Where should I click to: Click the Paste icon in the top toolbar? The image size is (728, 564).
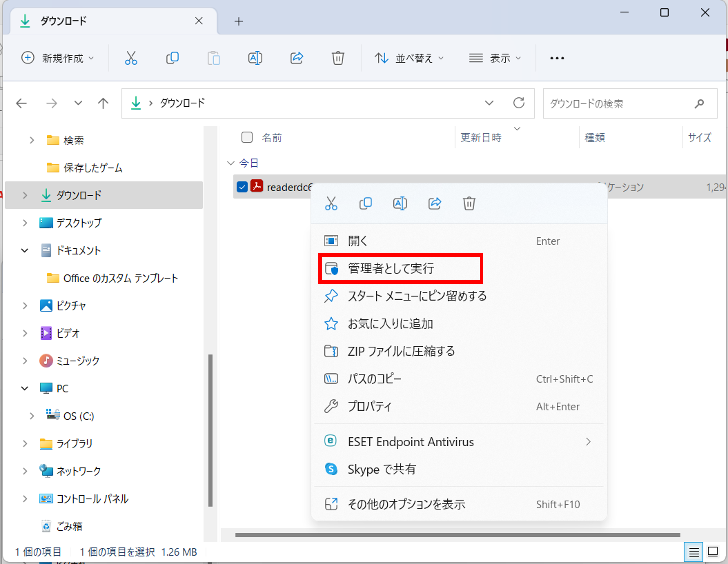click(x=214, y=58)
